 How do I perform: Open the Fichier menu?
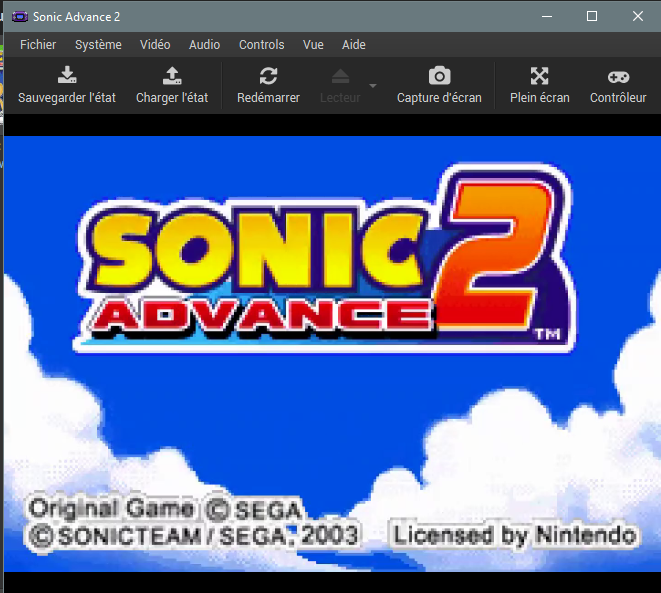[x=38, y=45]
